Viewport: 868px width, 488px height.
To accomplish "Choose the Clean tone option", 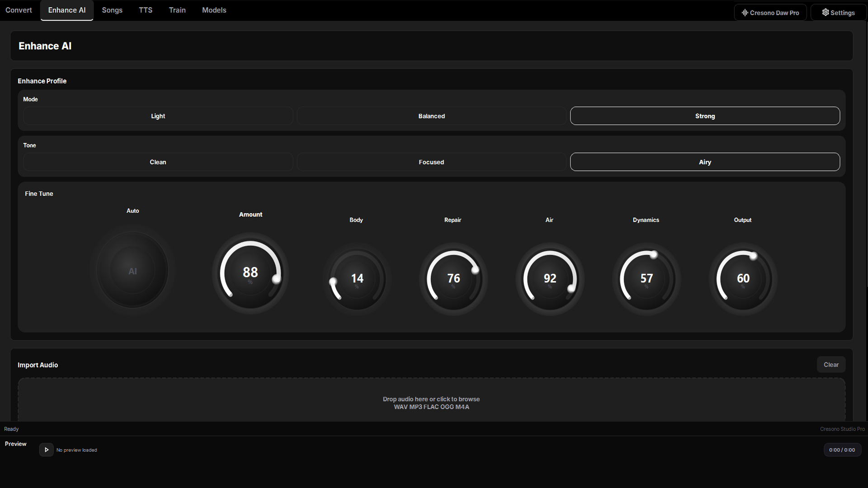I will tap(158, 162).
